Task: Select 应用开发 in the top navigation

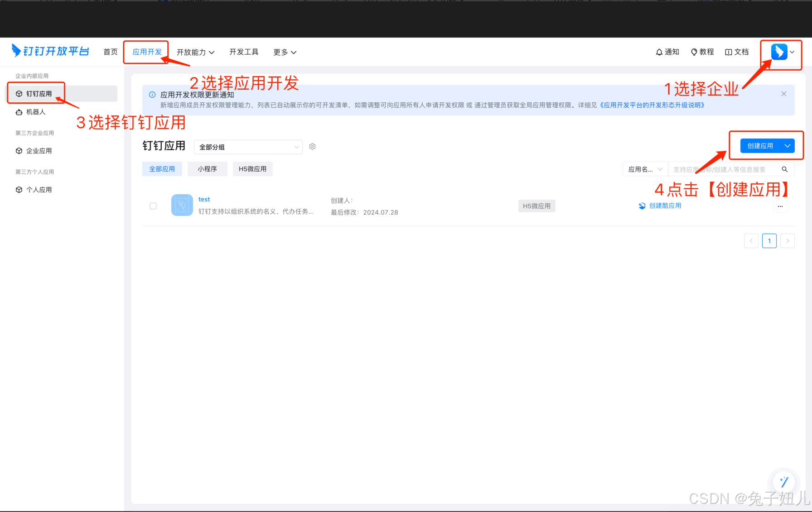Action: pos(145,52)
